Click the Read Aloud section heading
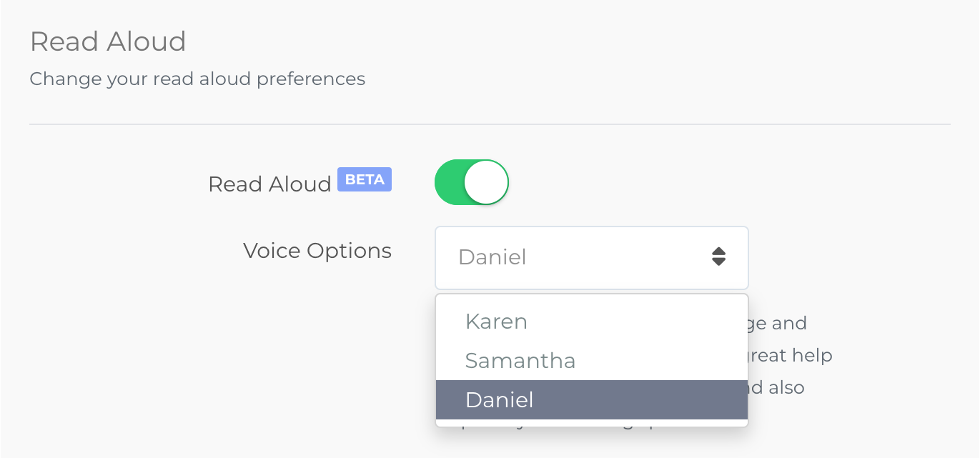The height and width of the screenshot is (458, 980). pyautogui.click(x=108, y=41)
